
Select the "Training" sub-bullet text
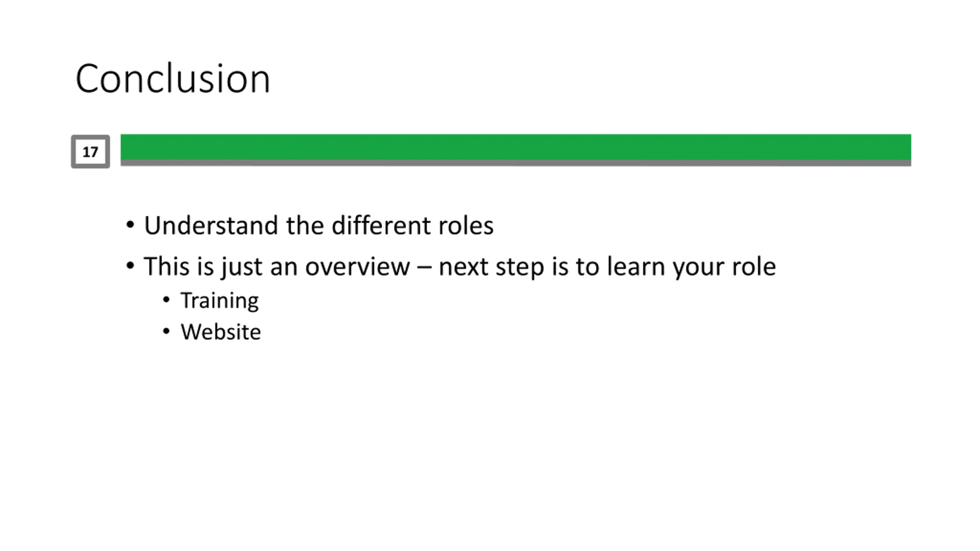[x=220, y=301]
